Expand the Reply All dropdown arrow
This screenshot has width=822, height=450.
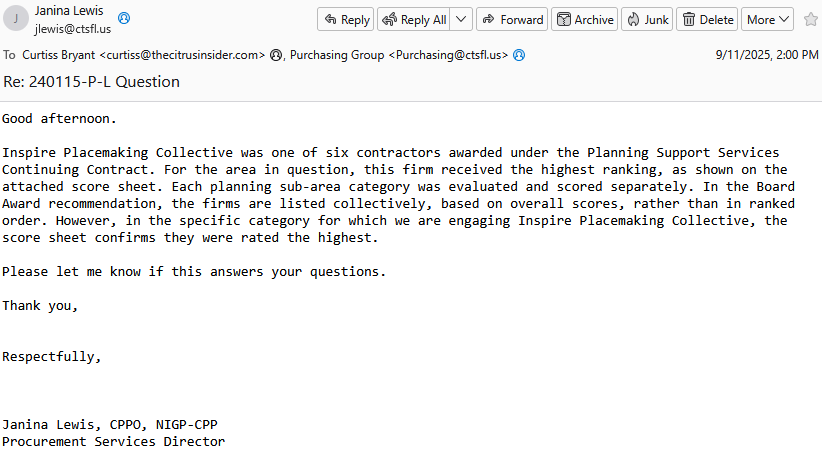click(461, 19)
